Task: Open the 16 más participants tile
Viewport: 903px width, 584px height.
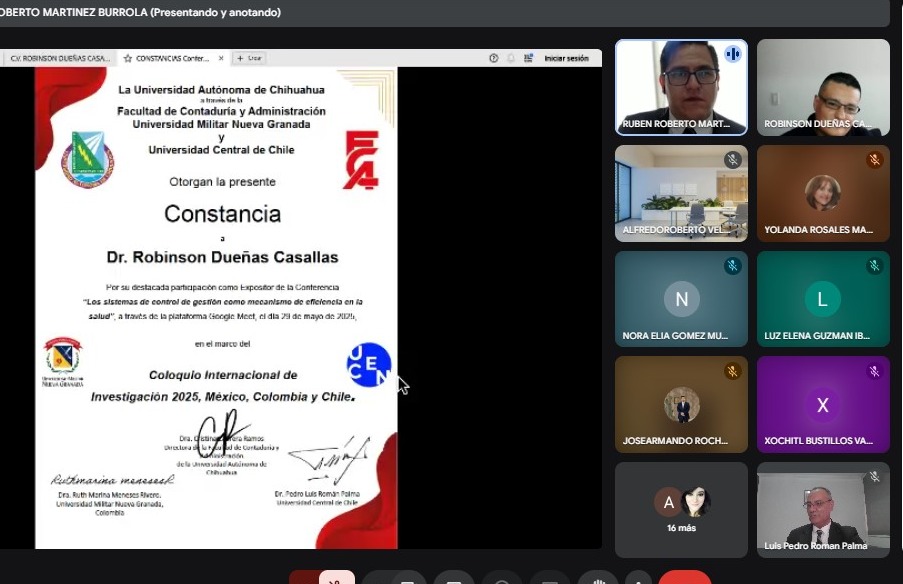Action: tap(681, 509)
